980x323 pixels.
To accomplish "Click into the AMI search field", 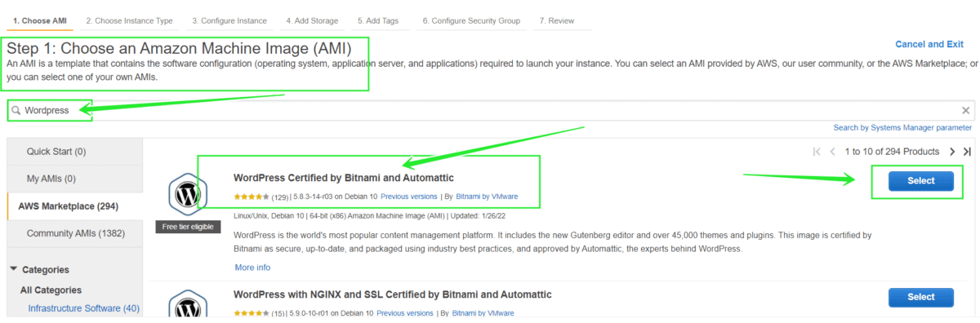I will pyautogui.click(x=490, y=110).
